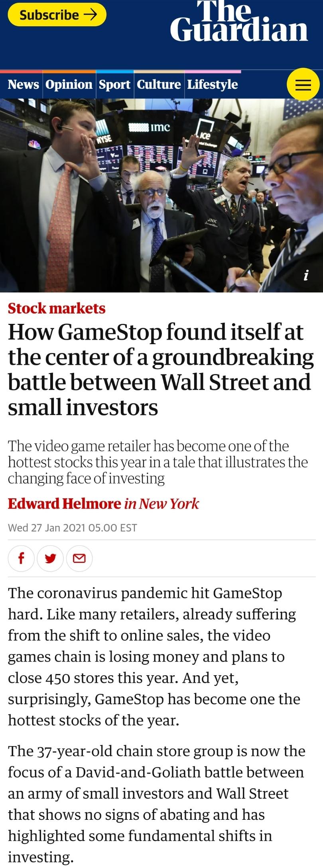Open the image credit with the i icon
Screen dimensions: 323x868
click(305, 275)
